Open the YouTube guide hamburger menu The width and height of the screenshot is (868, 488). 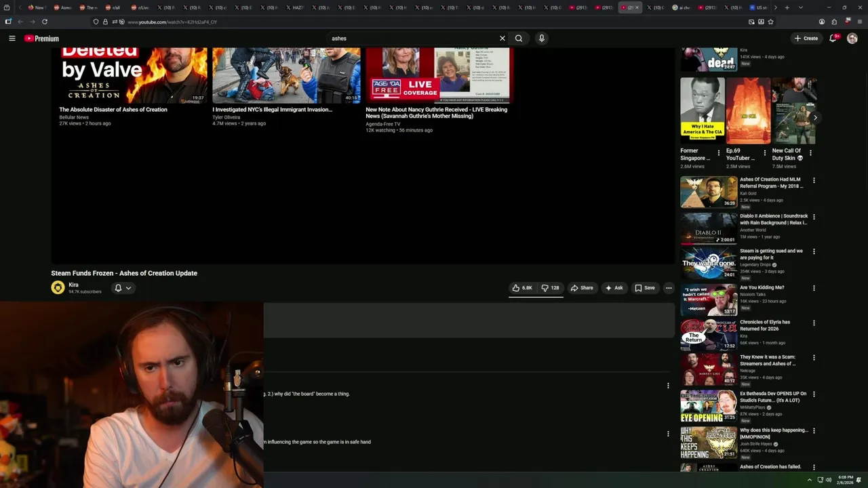point(12,39)
